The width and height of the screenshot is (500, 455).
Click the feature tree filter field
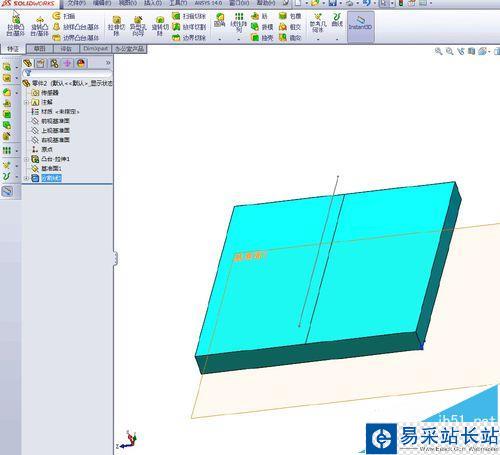click(67, 73)
